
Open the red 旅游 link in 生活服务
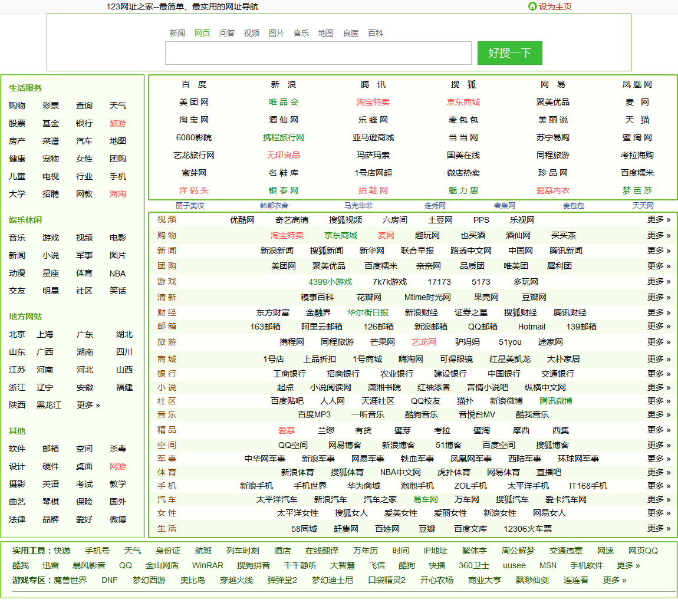[117, 123]
